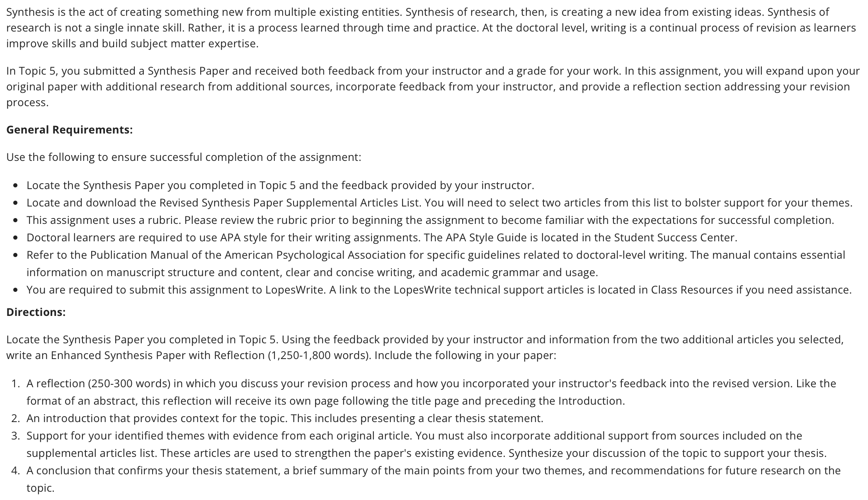Click numbered item 2 about the introduction

[285, 418]
